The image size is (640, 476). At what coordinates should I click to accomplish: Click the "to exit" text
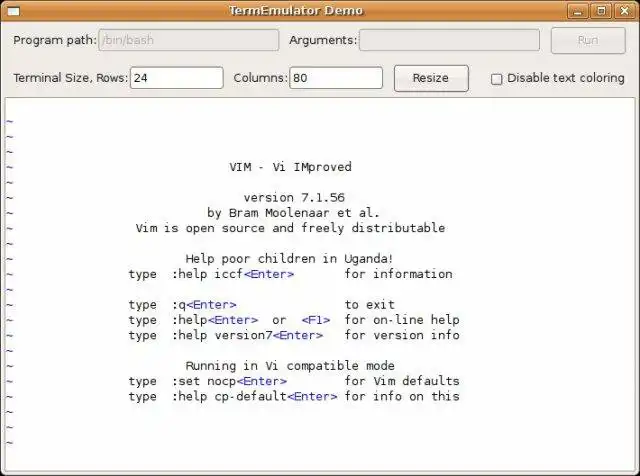[370, 305]
